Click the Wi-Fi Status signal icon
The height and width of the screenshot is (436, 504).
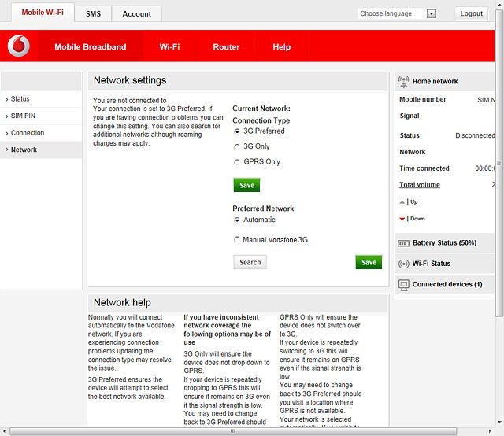click(x=403, y=264)
